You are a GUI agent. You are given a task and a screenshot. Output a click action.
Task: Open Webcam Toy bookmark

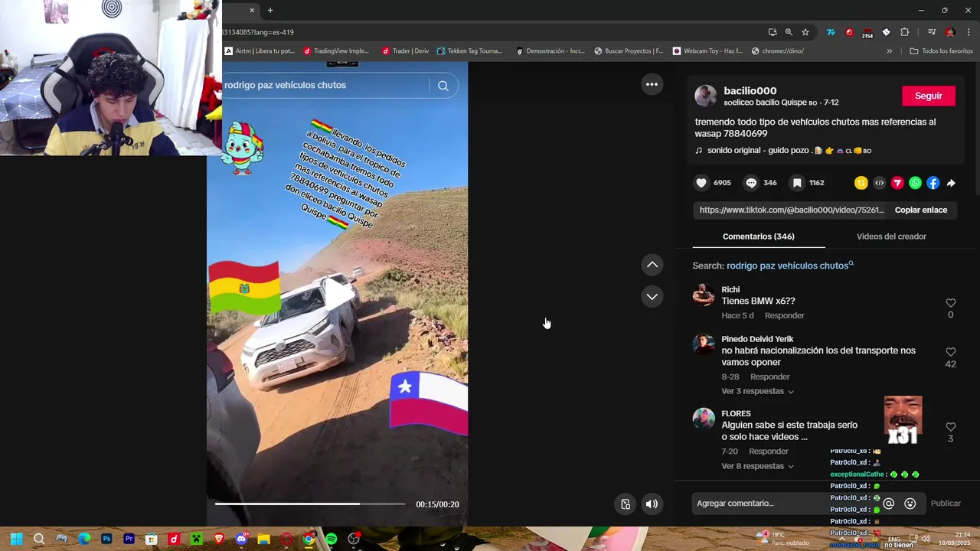click(x=707, y=51)
